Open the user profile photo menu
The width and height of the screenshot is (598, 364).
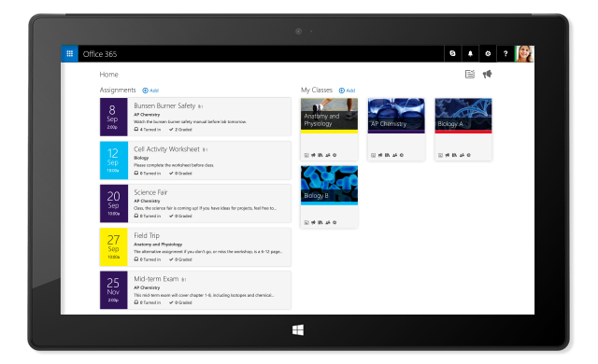[x=525, y=54]
